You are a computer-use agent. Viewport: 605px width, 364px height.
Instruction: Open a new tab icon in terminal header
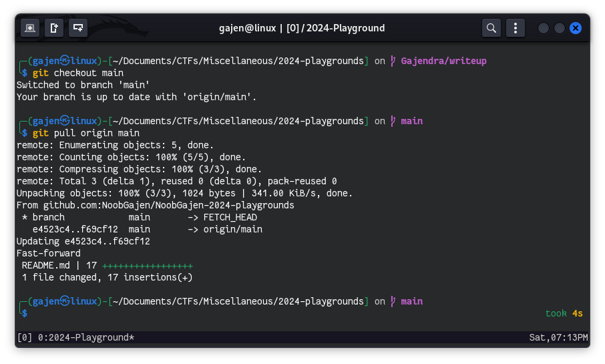(x=29, y=28)
